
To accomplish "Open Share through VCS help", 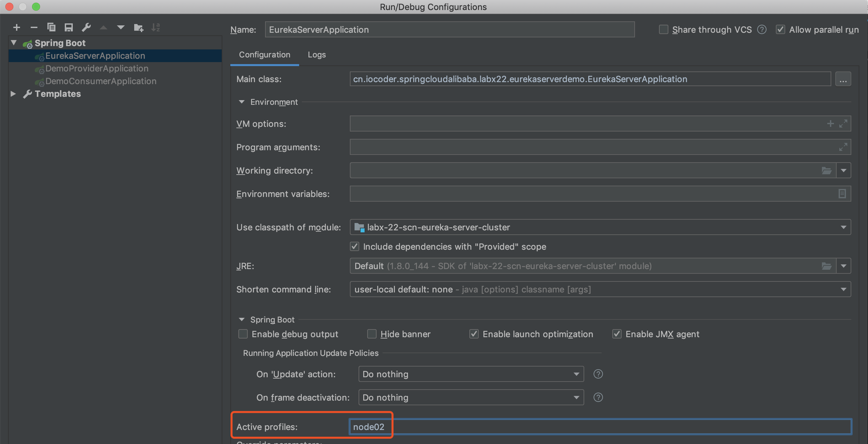I will pyautogui.click(x=762, y=30).
